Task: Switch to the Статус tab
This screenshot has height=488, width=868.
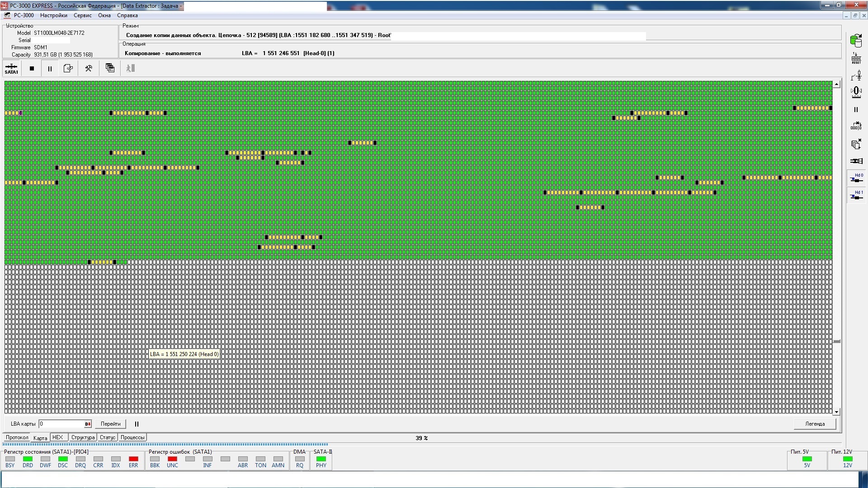Action: click(107, 437)
